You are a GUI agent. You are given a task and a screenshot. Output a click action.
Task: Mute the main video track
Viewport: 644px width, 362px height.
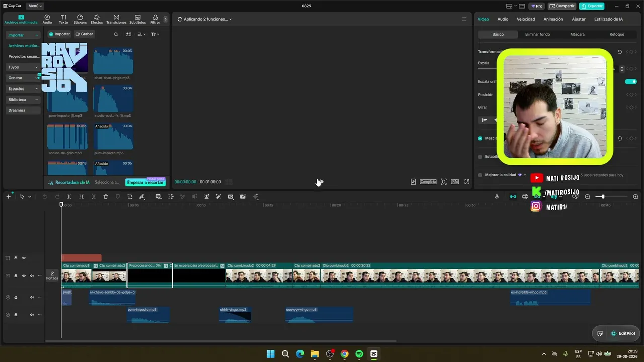32,276
